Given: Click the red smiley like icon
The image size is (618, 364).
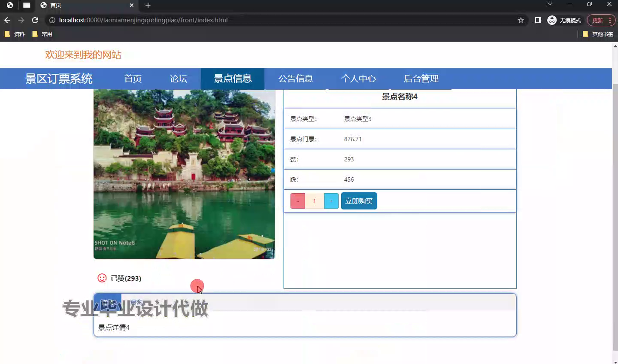Looking at the screenshot, I should 102,278.
